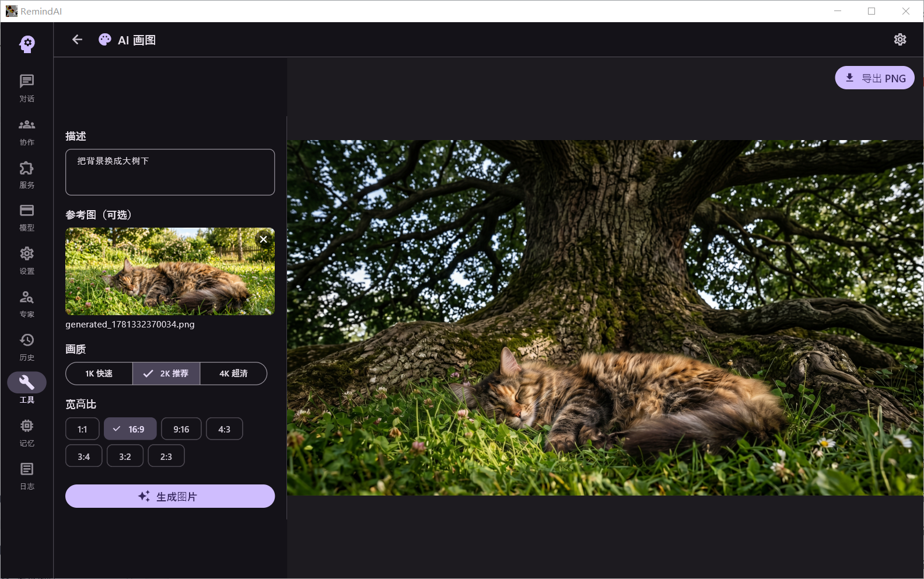Maximize the RemindAI window
Viewport: 924px width, 579px height.
pyautogui.click(x=871, y=11)
